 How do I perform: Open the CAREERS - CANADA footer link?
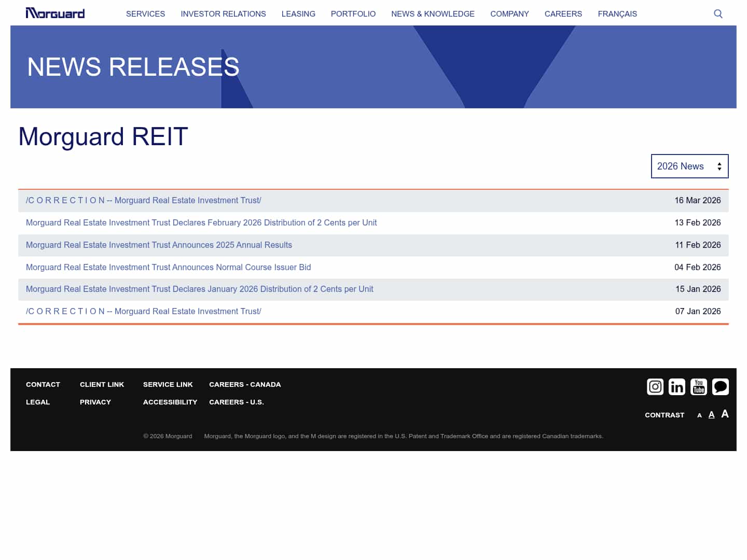click(x=245, y=384)
